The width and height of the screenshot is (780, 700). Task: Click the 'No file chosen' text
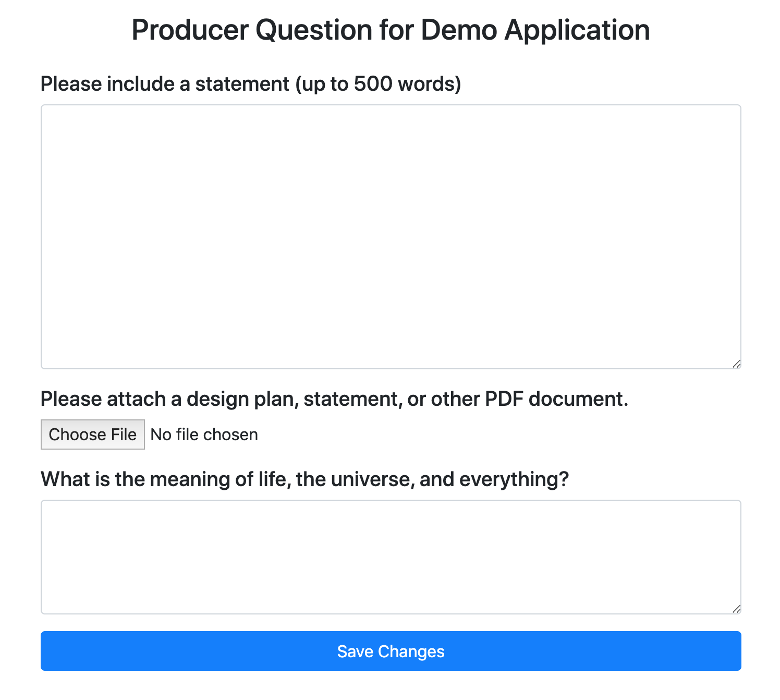tap(204, 435)
